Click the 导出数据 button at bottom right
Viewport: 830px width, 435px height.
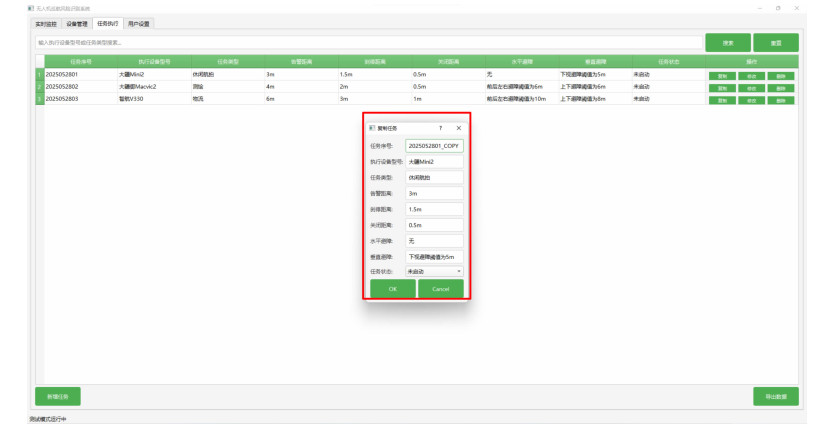pos(775,396)
